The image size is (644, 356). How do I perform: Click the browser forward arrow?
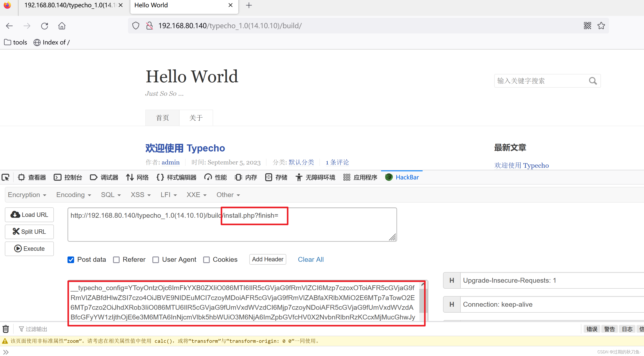coord(27,26)
